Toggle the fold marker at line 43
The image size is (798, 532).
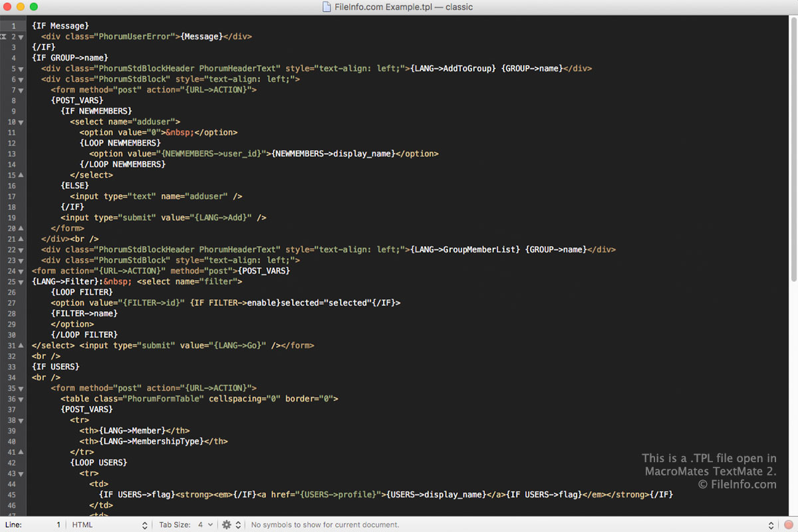(21, 473)
